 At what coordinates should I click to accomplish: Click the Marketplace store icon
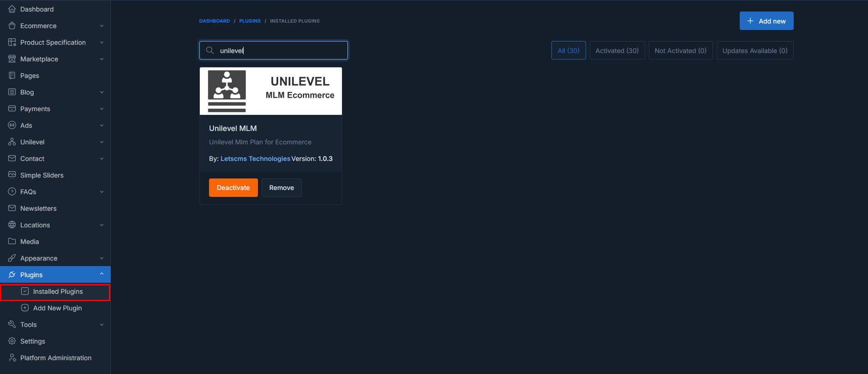12,59
